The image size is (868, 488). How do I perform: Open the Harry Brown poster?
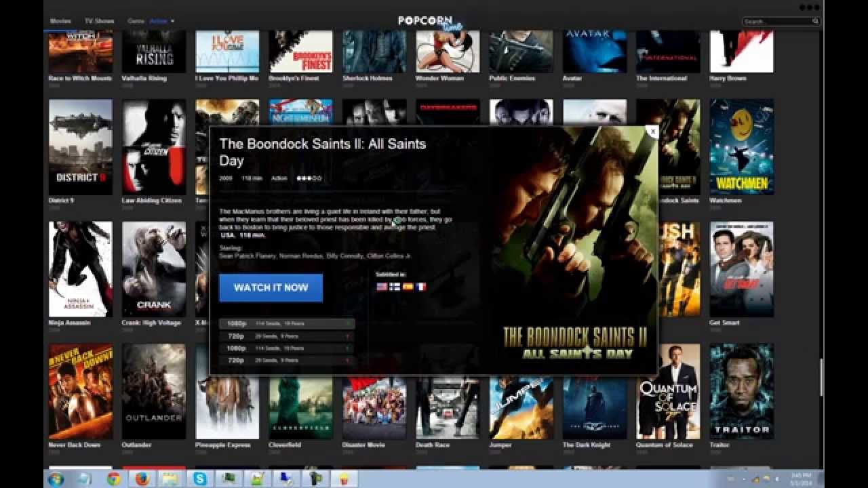click(x=741, y=52)
